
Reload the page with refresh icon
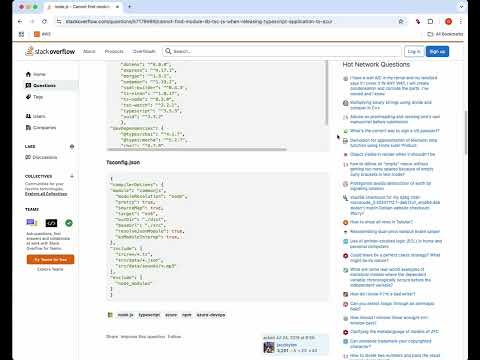(44, 21)
